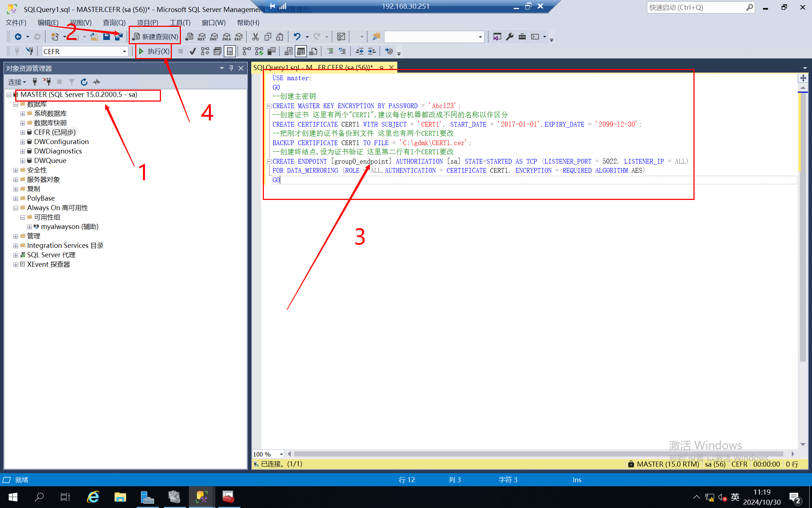Open the CEFR database dropdown

click(x=124, y=52)
